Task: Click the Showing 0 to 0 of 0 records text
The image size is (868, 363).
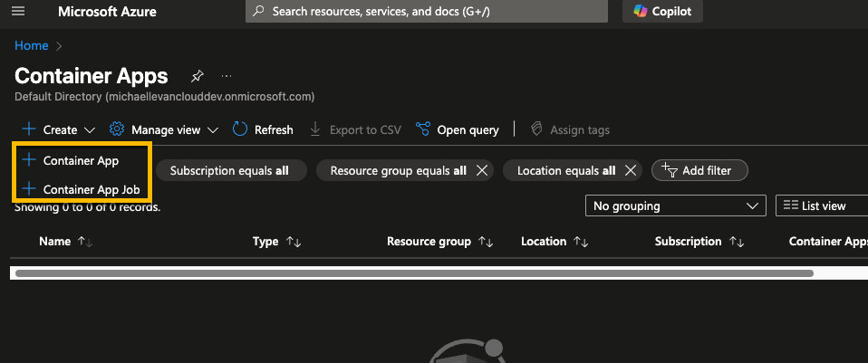Action: coord(88,207)
